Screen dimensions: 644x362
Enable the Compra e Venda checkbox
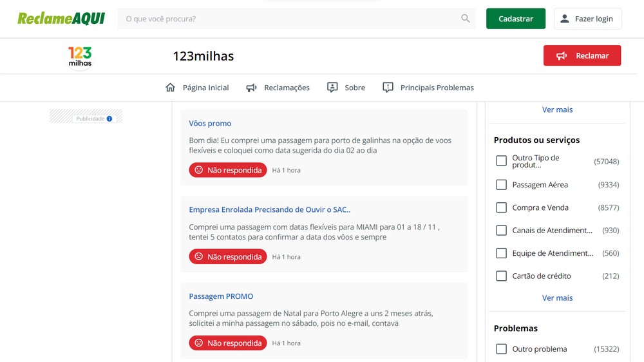pyautogui.click(x=502, y=207)
